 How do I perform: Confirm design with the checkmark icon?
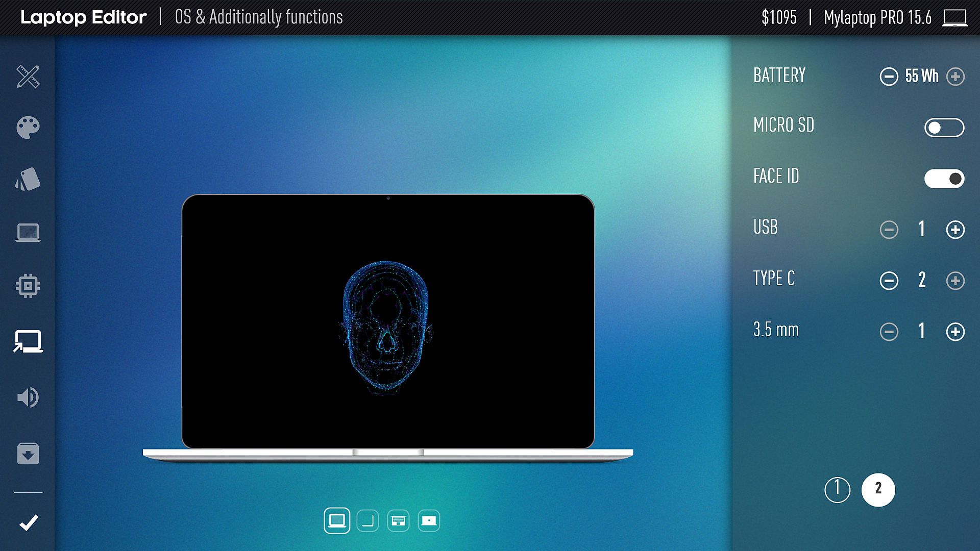click(29, 522)
